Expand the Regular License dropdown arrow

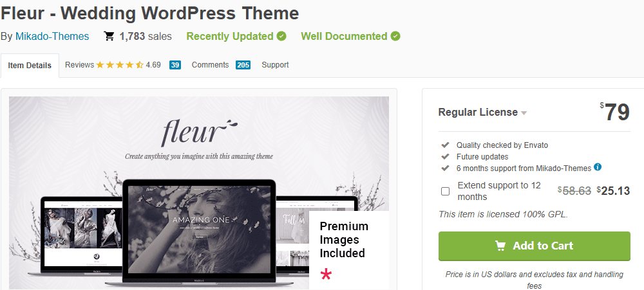point(524,113)
